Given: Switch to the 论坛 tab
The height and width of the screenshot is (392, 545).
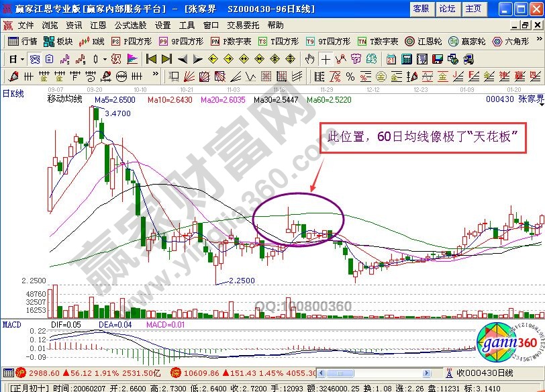Looking at the screenshot, I should (448, 9).
